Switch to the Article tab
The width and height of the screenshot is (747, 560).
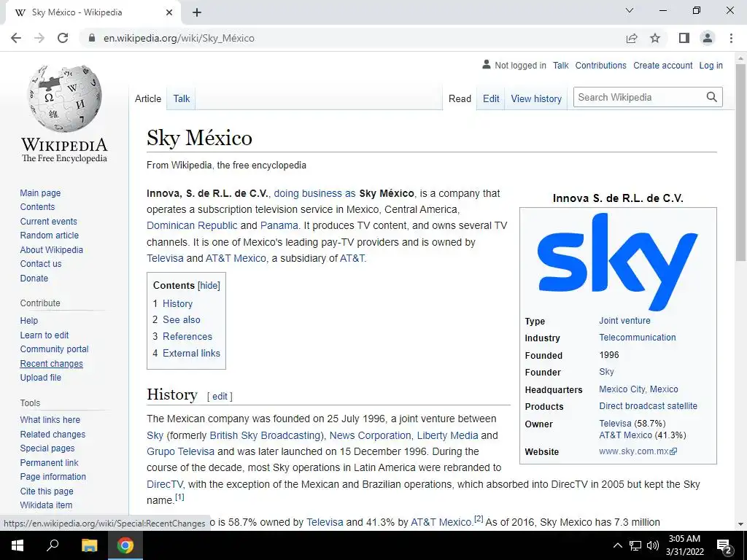(x=147, y=98)
